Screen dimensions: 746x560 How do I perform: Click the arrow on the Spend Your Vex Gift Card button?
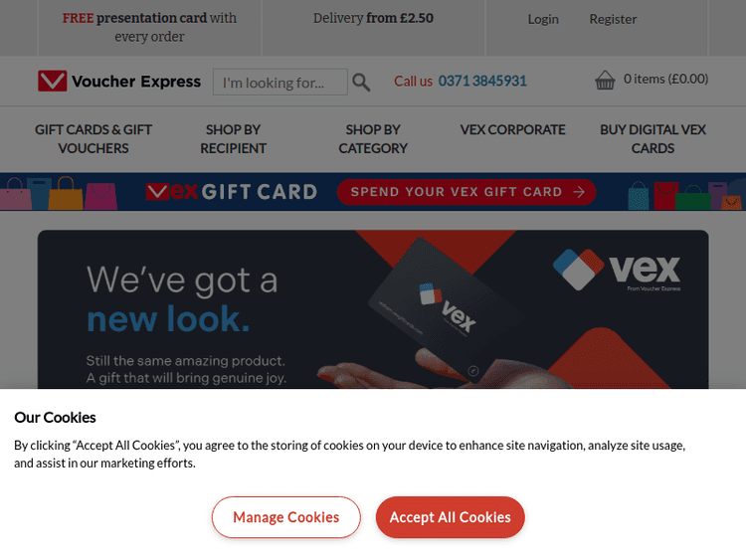[x=579, y=192]
